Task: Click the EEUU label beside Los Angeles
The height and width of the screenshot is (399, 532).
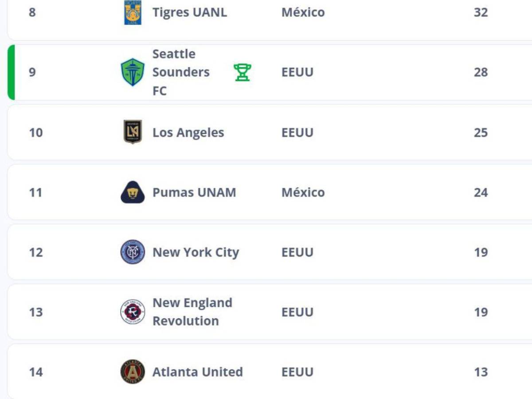Action: coord(297,132)
